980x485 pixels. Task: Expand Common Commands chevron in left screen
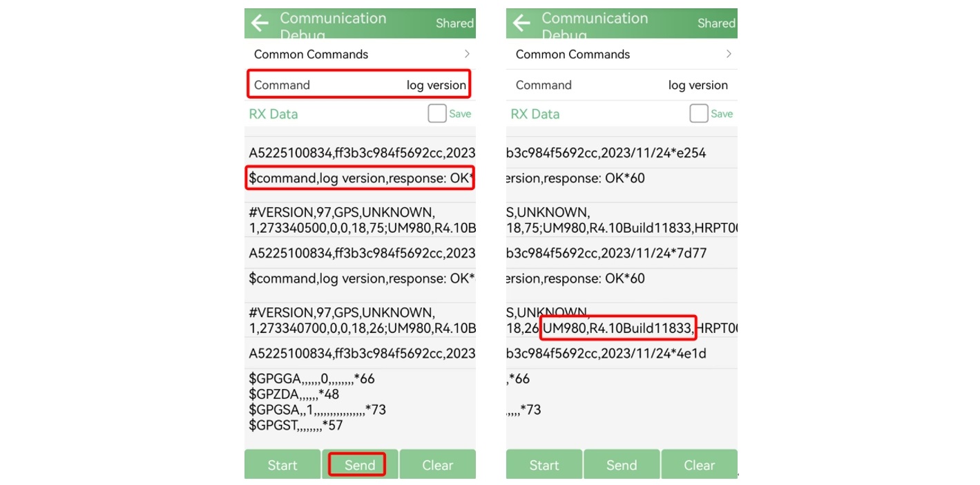467,54
